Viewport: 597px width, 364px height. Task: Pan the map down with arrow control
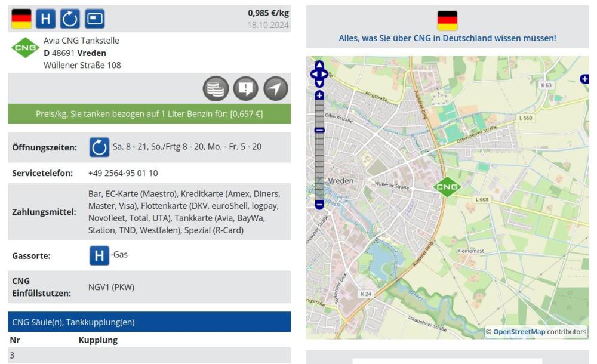(x=319, y=83)
